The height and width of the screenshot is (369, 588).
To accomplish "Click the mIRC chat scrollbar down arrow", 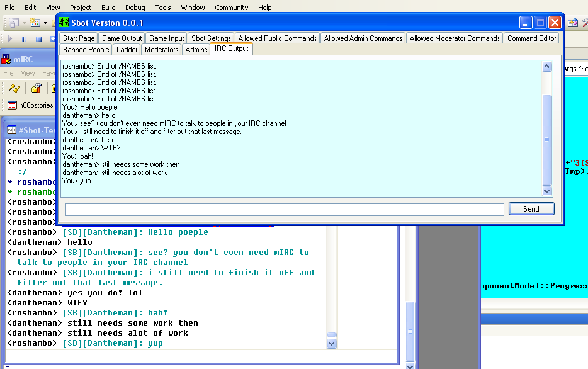I will pyautogui.click(x=332, y=344).
